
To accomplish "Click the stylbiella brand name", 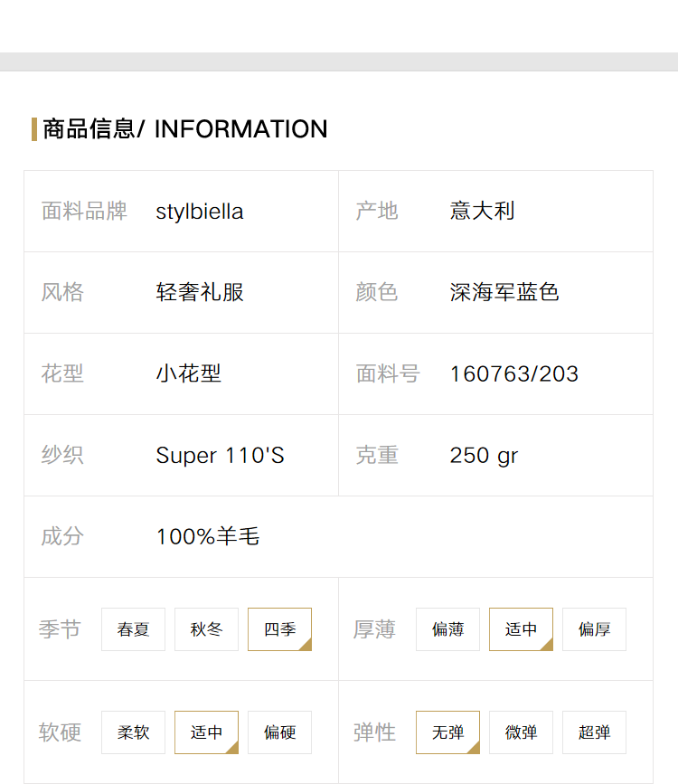I will click(x=200, y=212).
